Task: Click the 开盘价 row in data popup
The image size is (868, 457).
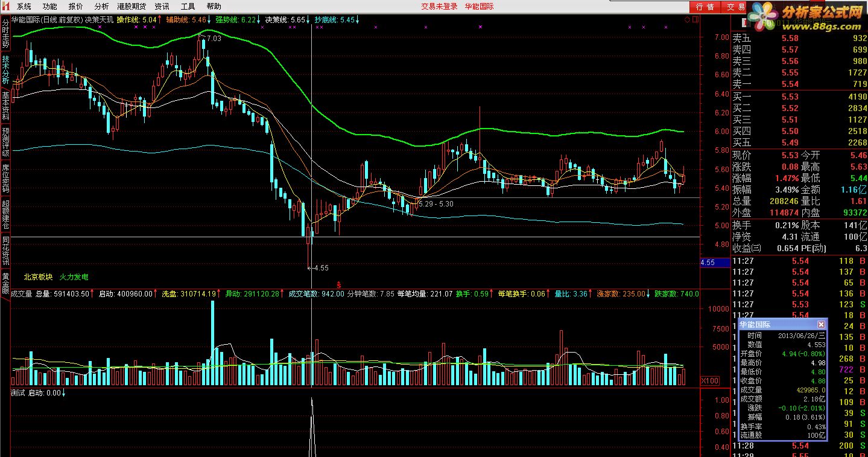Action: coord(782,353)
